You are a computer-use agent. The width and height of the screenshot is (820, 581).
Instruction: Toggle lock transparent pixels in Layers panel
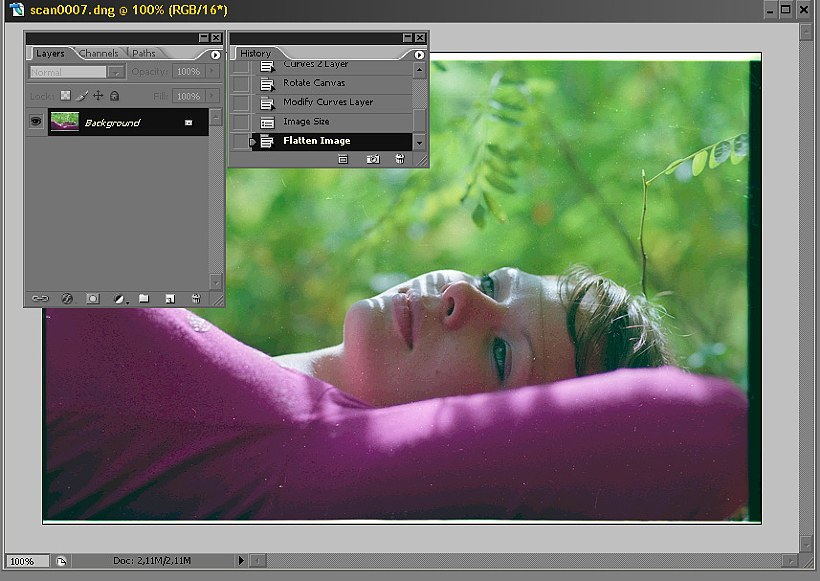(66, 96)
